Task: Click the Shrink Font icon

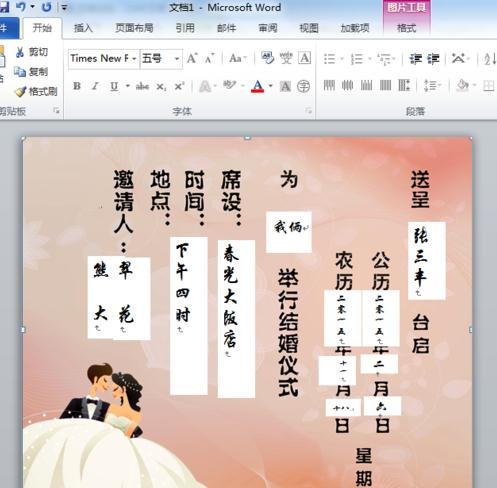Action: coord(210,59)
